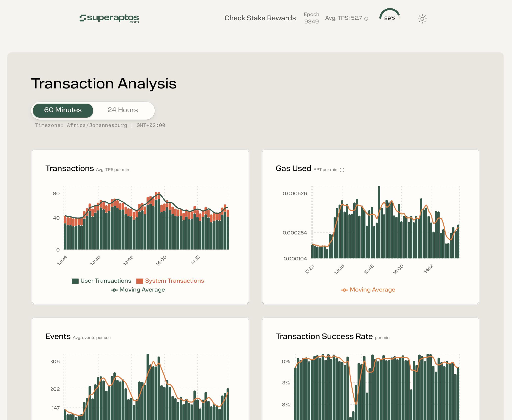Screen dimensions: 512x420
Task: Click the orange System Transactions legend swatch
Action: click(x=140, y=281)
